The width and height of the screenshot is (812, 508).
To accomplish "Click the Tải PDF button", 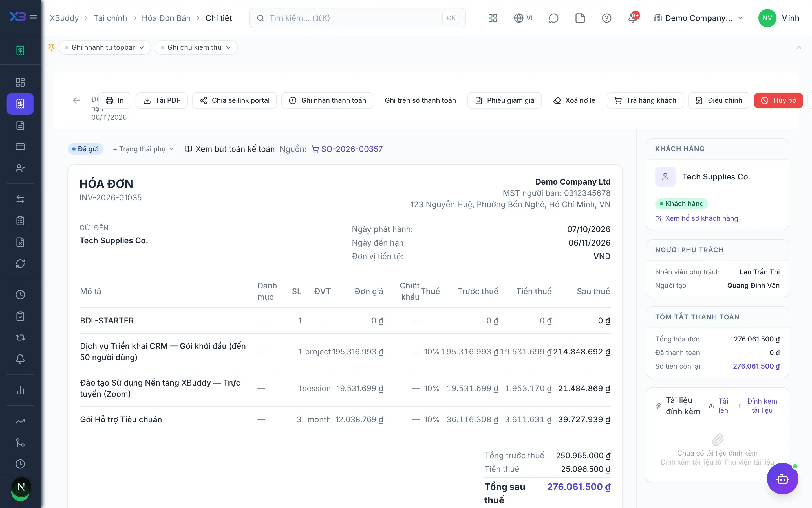I will pyautogui.click(x=162, y=100).
